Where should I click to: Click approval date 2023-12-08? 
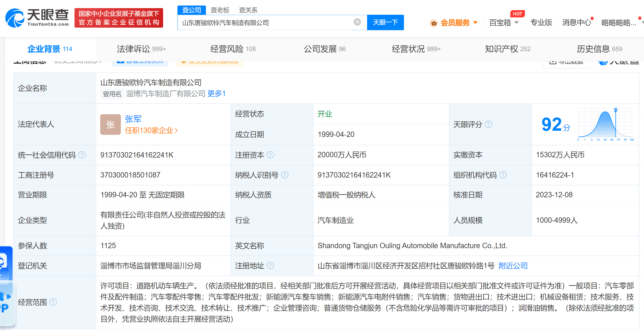pos(554,195)
